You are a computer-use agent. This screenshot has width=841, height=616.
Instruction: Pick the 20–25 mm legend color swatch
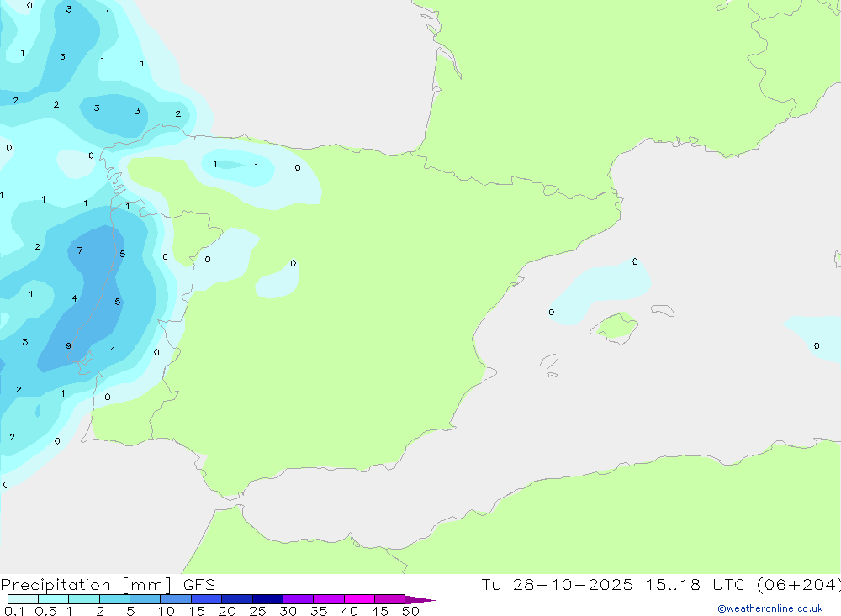pyautogui.click(x=236, y=599)
